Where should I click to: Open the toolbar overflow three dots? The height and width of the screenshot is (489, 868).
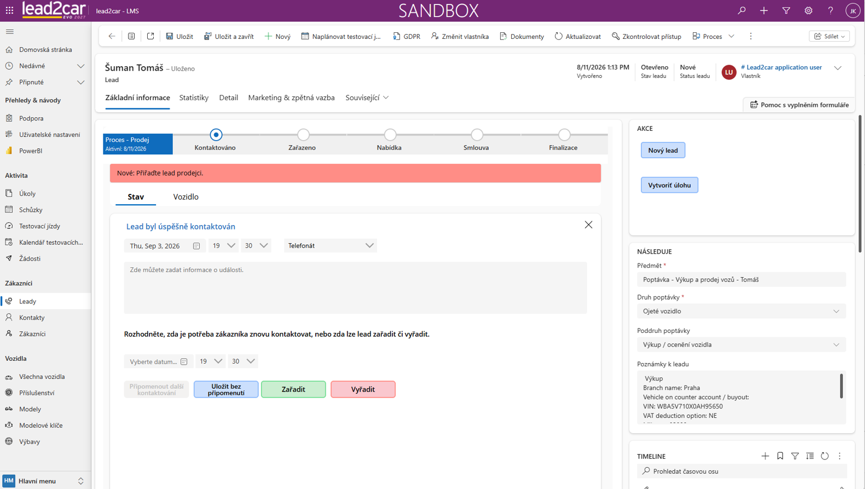[751, 36]
